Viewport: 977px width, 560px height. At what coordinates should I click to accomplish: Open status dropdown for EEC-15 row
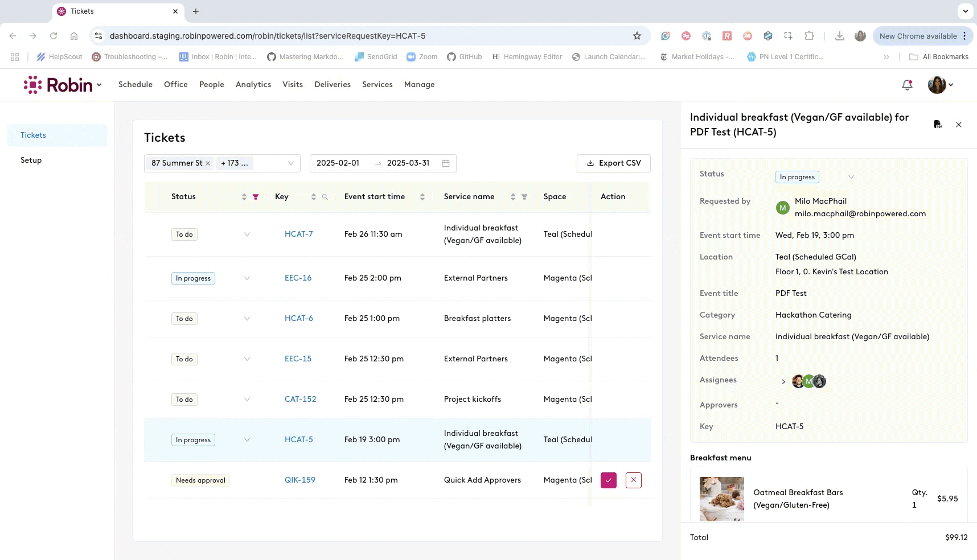coord(247,359)
